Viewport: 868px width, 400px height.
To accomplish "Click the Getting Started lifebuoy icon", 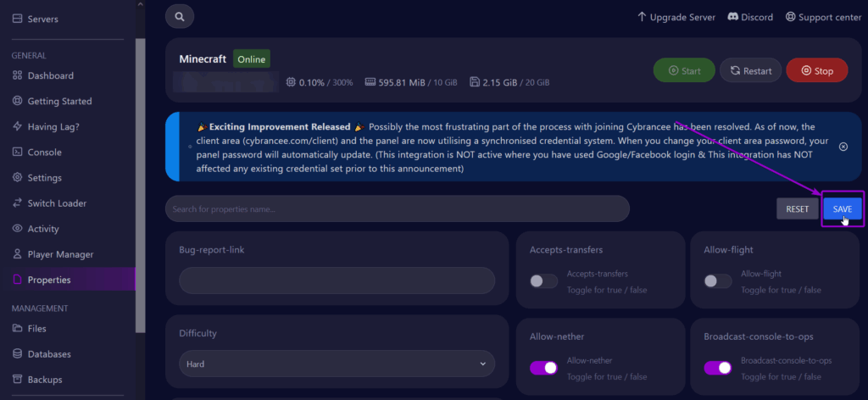I will coord(17,101).
